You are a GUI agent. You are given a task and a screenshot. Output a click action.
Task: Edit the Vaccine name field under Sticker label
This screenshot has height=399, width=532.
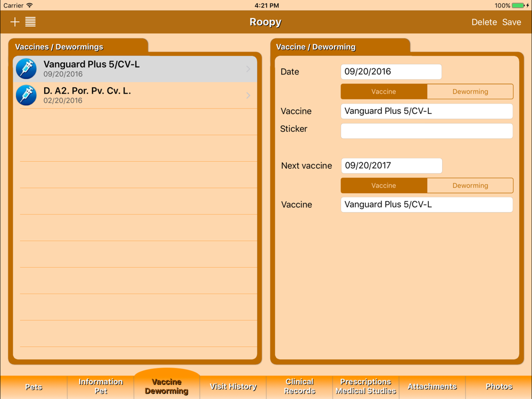click(427, 111)
